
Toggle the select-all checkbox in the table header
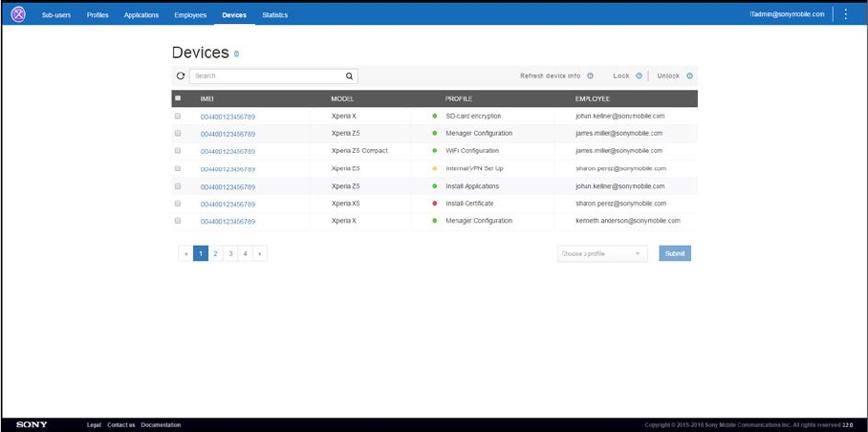[178, 98]
